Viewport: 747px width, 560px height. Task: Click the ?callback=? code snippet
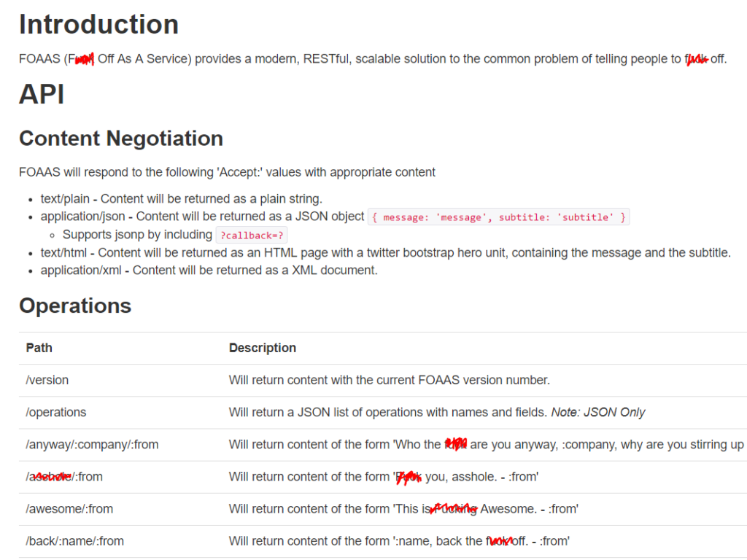[252, 235]
